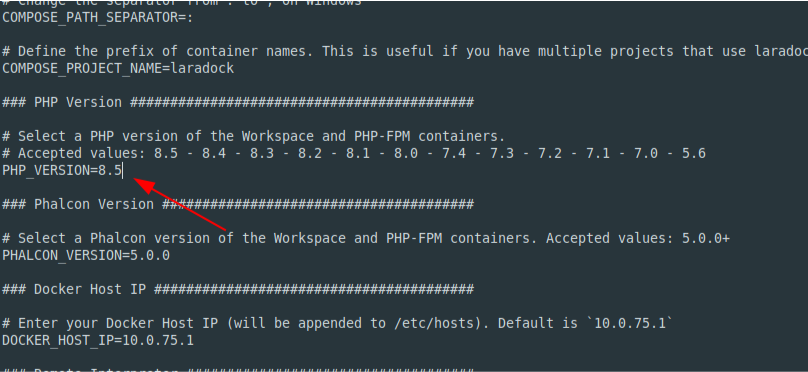Image resolution: width=808 pixels, height=372 pixels.
Task: Click the 'Accepted values: 8.5 - 8.4' comment
Action: coord(354,154)
